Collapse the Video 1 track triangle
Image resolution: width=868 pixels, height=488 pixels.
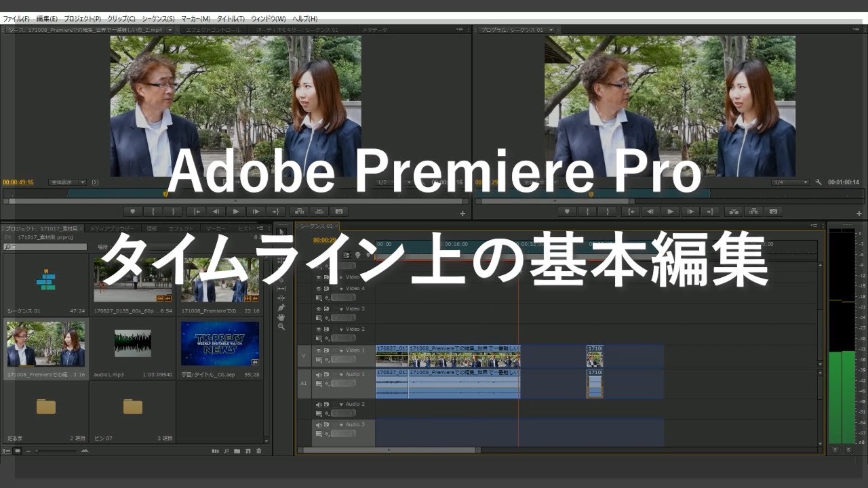coord(342,351)
